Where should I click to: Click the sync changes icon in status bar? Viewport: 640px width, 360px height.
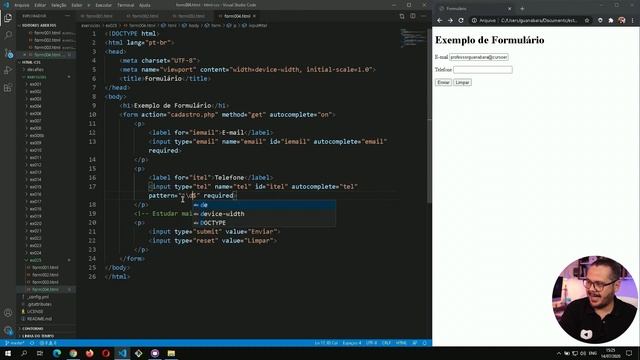32,343
